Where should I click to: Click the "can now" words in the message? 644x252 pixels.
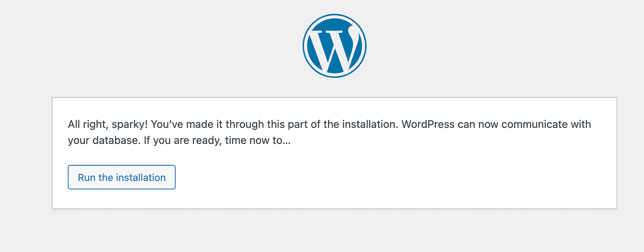478,124
